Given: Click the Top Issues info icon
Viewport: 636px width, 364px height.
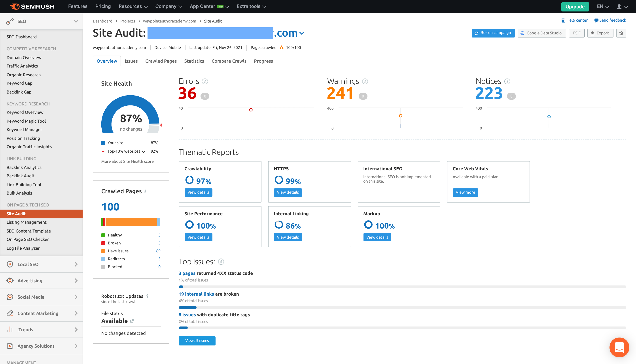Looking at the screenshot, I should point(221,262).
